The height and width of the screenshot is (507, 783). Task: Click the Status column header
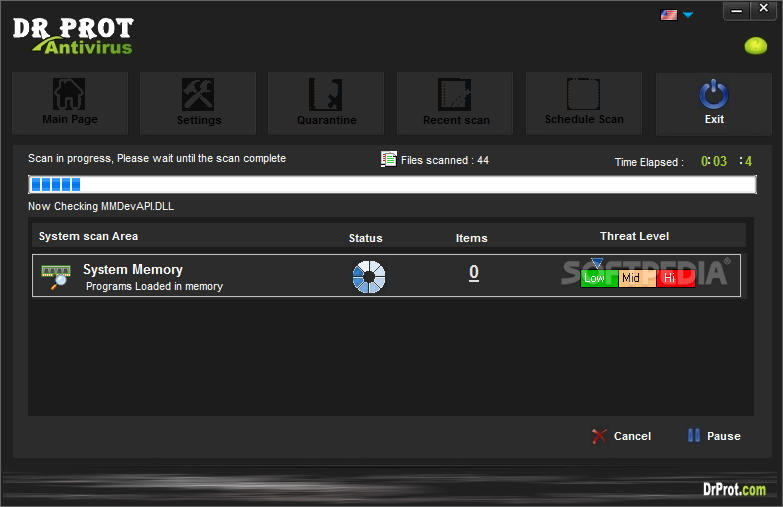pos(366,238)
